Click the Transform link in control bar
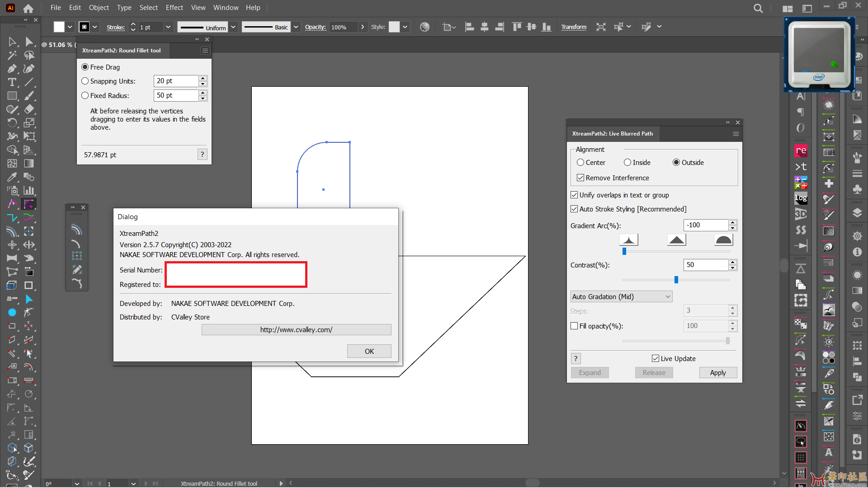The width and height of the screenshot is (868, 488). (x=574, y=27)
